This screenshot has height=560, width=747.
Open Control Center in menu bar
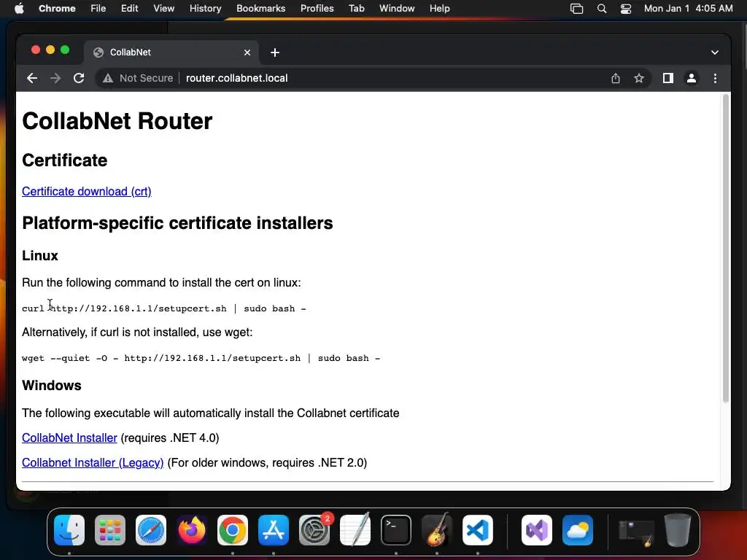tap(625, 9)
